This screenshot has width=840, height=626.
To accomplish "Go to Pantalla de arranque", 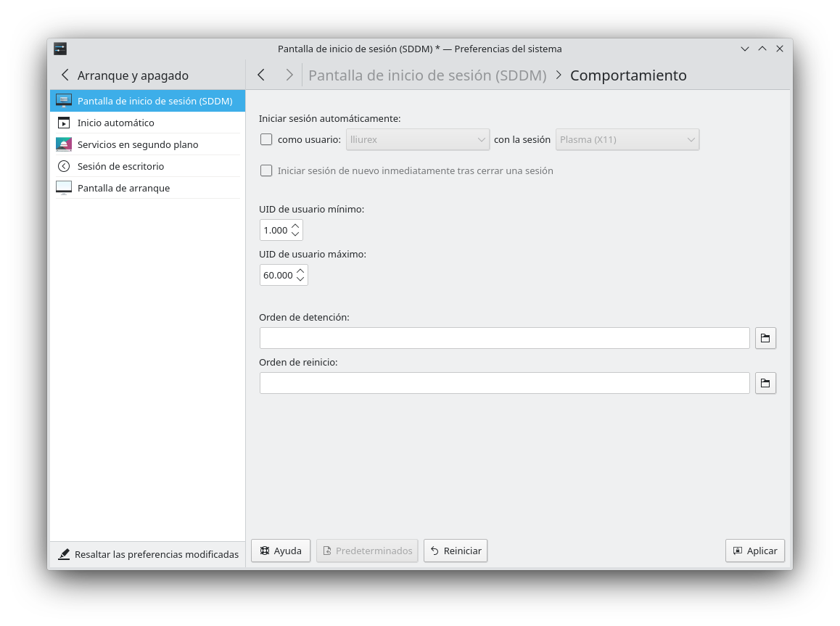I will click(x=123, y=188).
